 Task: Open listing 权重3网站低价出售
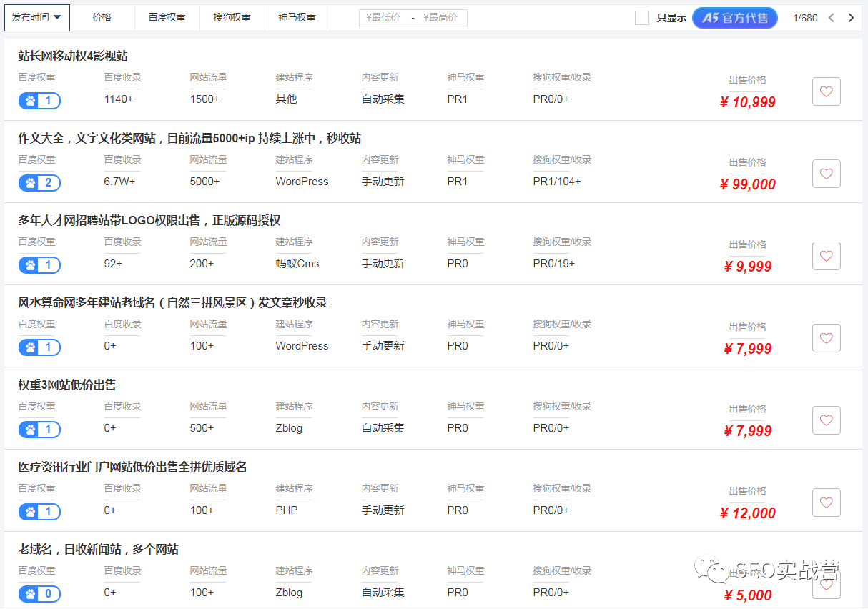67,385
